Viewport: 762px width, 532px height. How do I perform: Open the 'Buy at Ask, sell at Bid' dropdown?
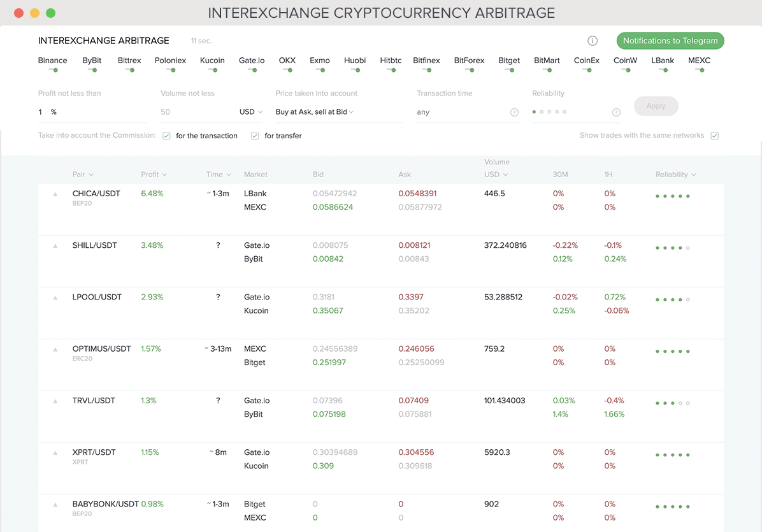312,111
